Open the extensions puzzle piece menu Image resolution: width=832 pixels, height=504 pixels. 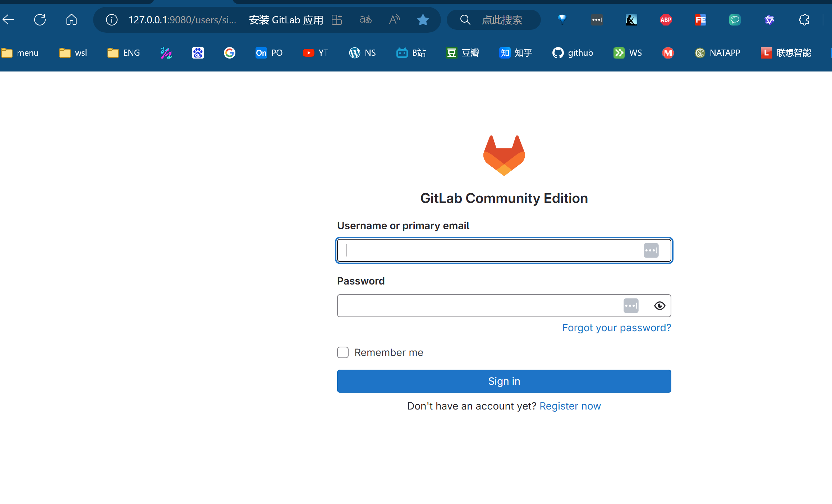pyautogui.click(x=804, y=20)
